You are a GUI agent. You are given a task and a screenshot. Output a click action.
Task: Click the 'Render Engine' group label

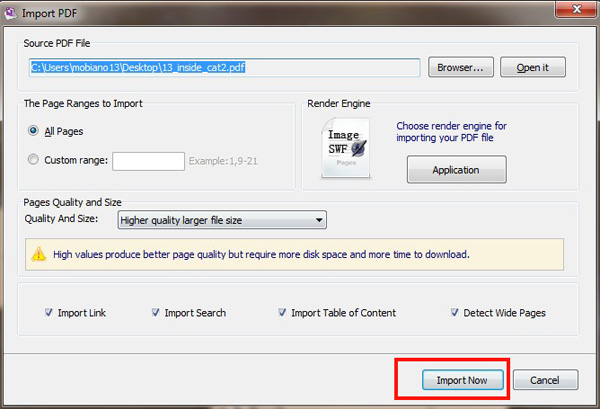click(339, 104)
